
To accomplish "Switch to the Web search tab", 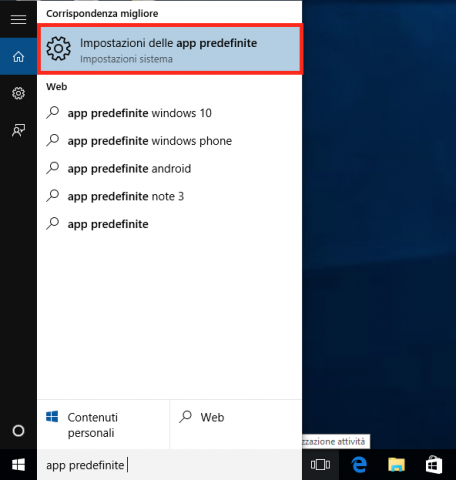I will (236, 425).
